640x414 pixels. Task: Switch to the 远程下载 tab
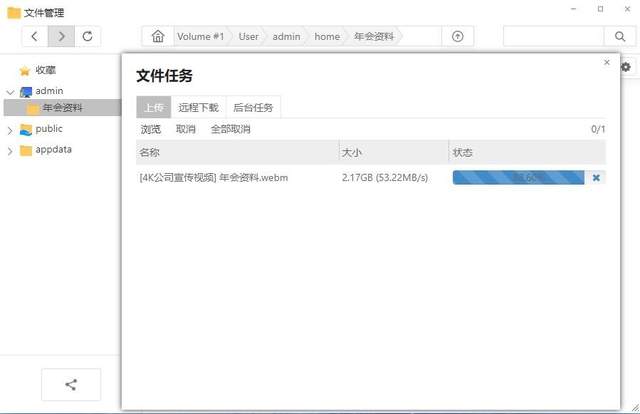point(198,107)
